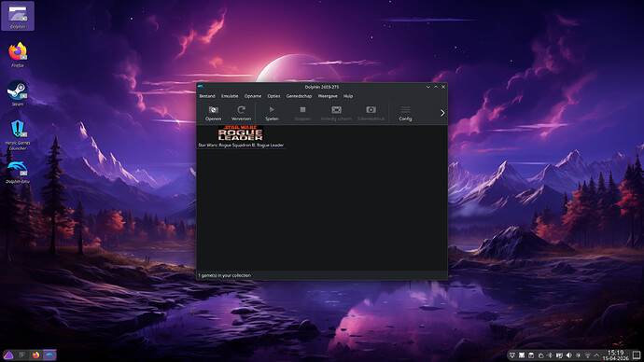Viewport: 644px width, 362px height.
Task: Select the Rogue Leader game banner
Action: click(241, 133)
